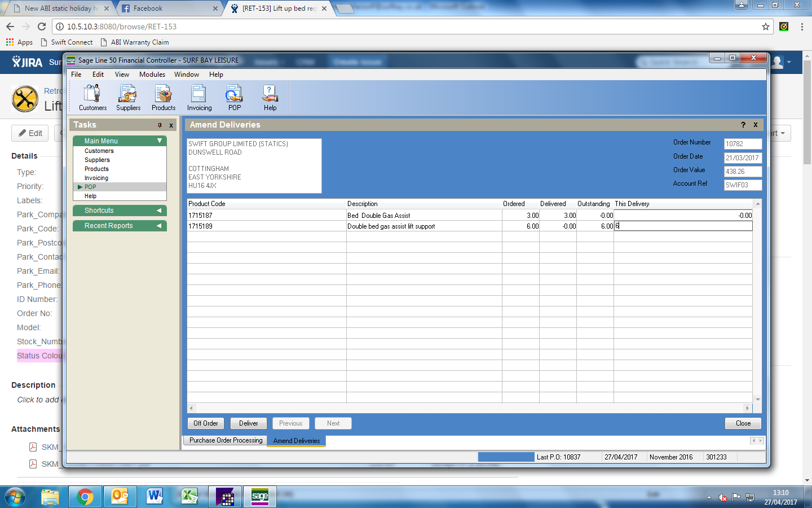The width and height of the screenshot is (812, 508).
Task: Open the Products toolbar icon
Action: click(x=164, y=97)
